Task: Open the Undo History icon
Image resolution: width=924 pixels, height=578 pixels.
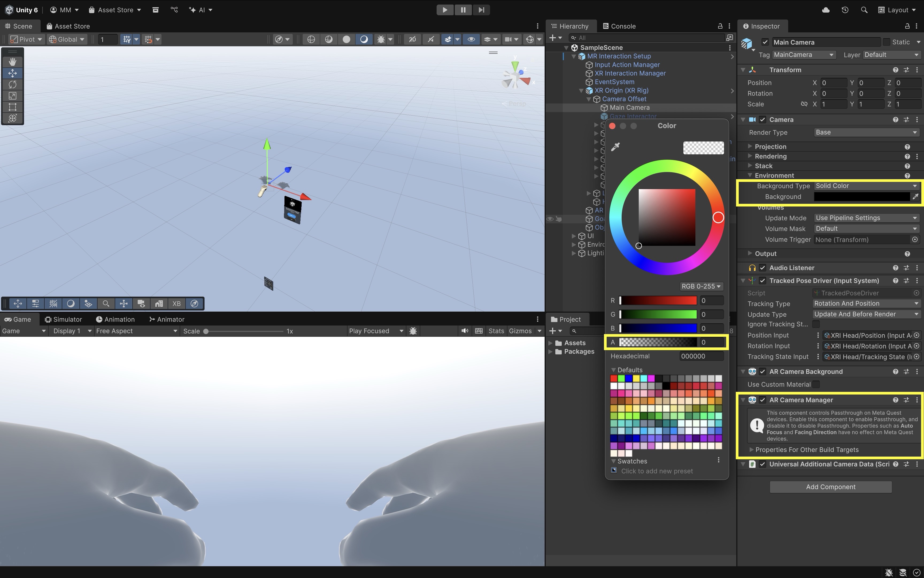Action: tap(845, 10)
